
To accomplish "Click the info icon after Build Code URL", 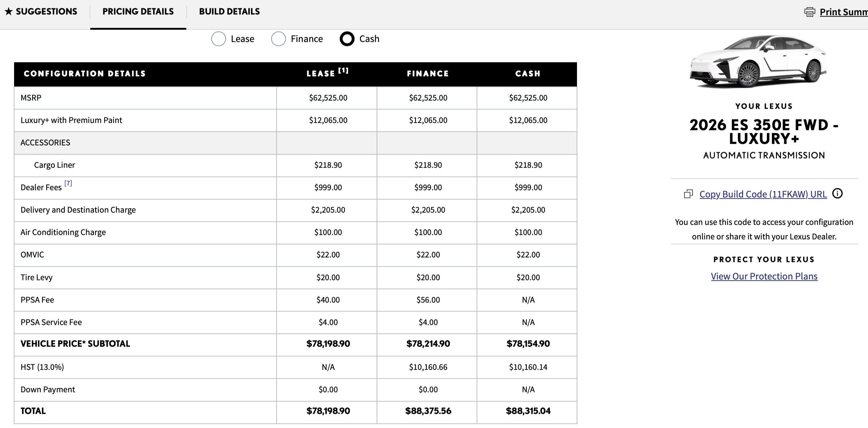I will pyautogui.click(x=837, y=194).
